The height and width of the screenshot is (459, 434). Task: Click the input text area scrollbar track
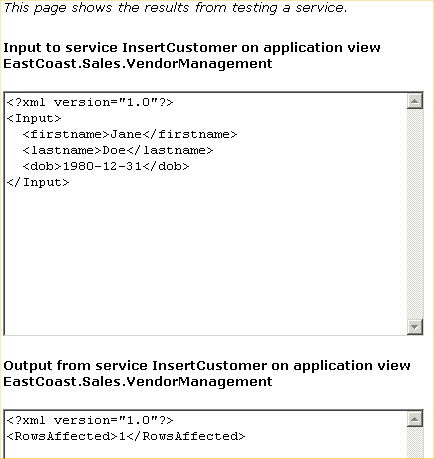(415, 214)
